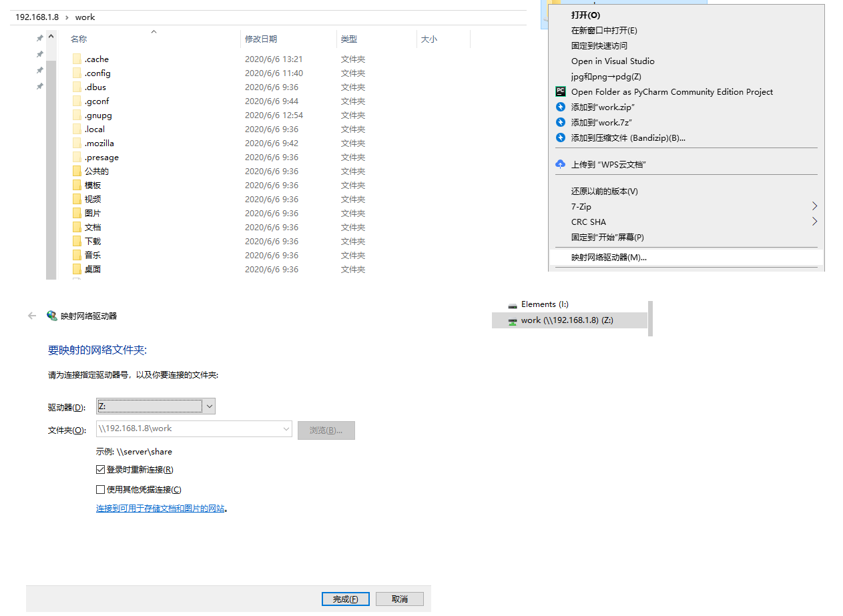Uncheck 登录时重新连接
This screenshot has width=843, height=616.
pyautogui.click(x=101, y=469)
